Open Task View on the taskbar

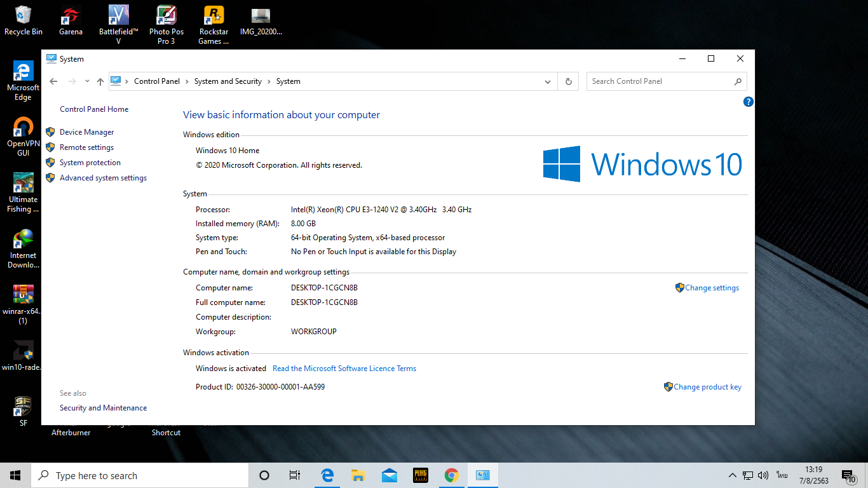[x=295, y=475]
